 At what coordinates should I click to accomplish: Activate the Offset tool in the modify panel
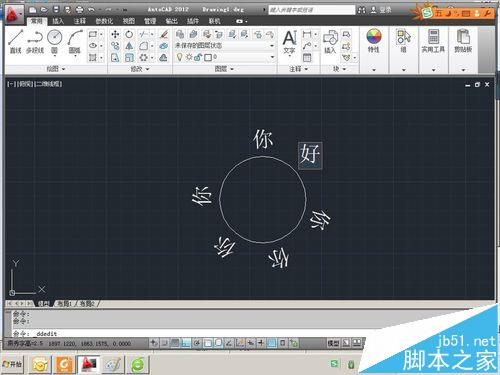click(x=163, y=58)
